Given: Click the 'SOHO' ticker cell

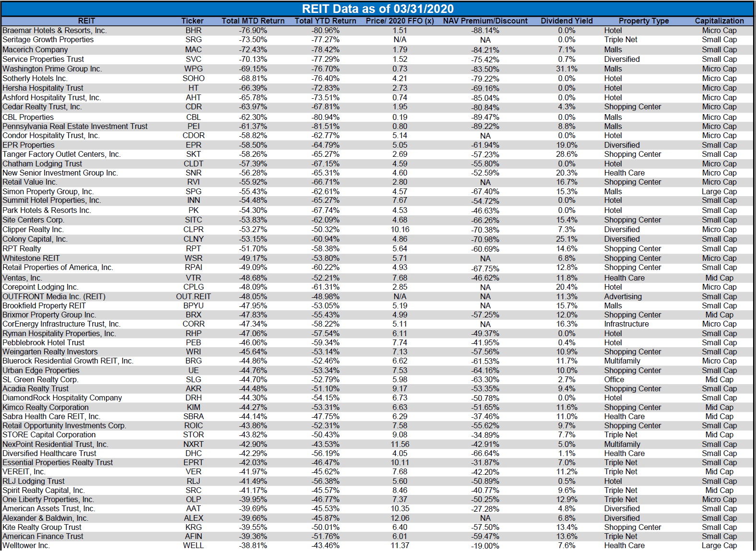Looking at the screenshot, I should tap(193, 79).
